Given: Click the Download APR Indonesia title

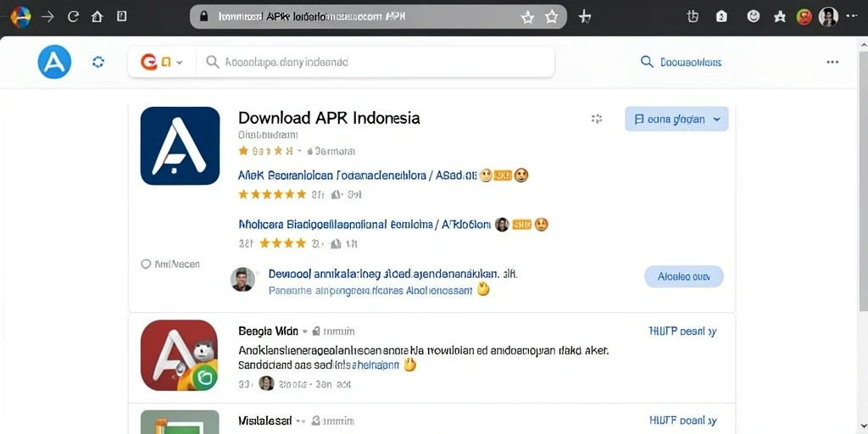Looking at the screenshot, I should click(x=329, y=118).
